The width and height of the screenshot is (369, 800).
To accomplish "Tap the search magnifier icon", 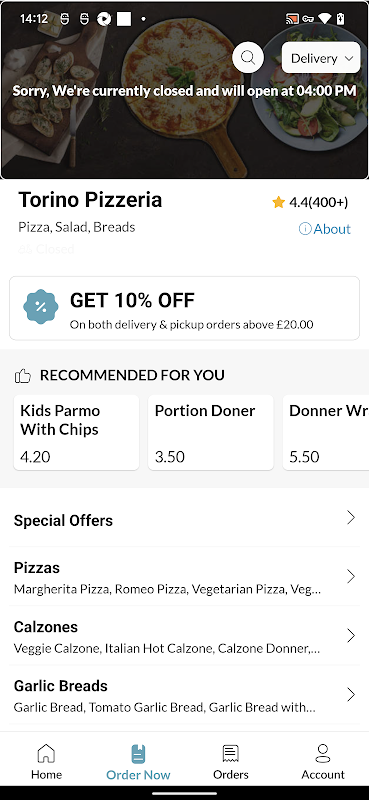I will click(248, 58).
